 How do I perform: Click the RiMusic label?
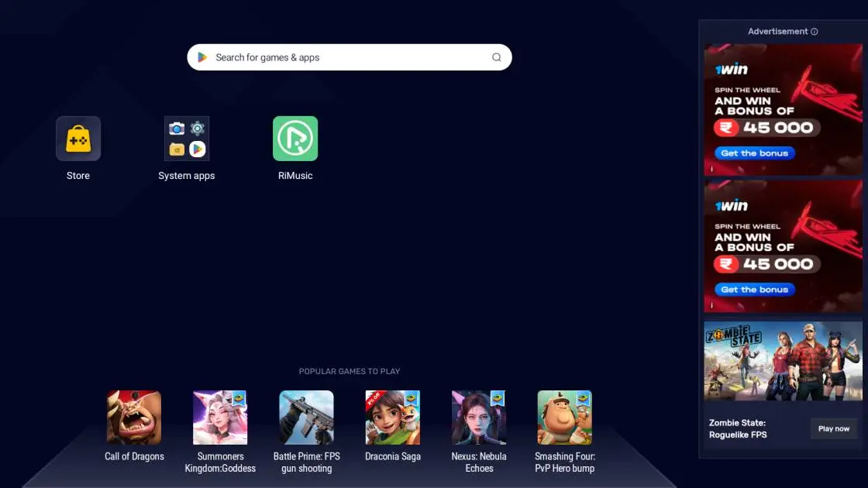tap(295, 175)
